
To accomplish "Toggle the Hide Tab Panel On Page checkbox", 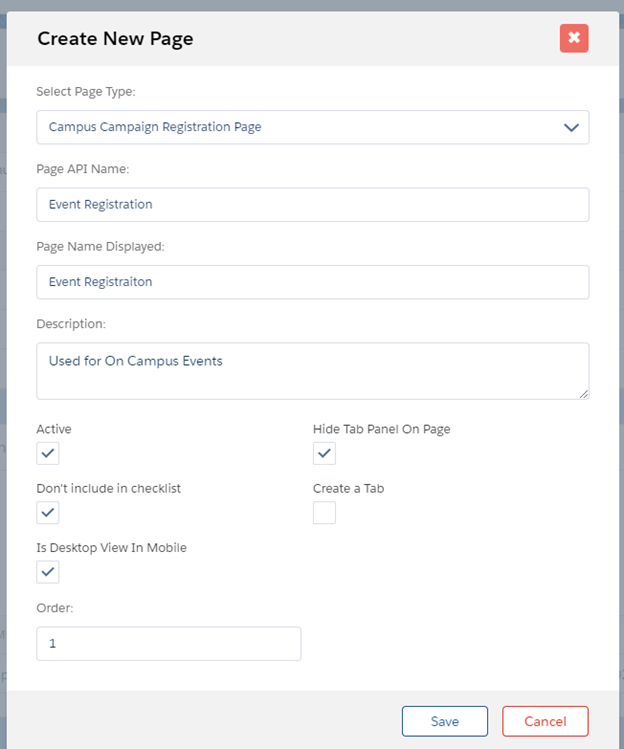I will tap(324, 454).
